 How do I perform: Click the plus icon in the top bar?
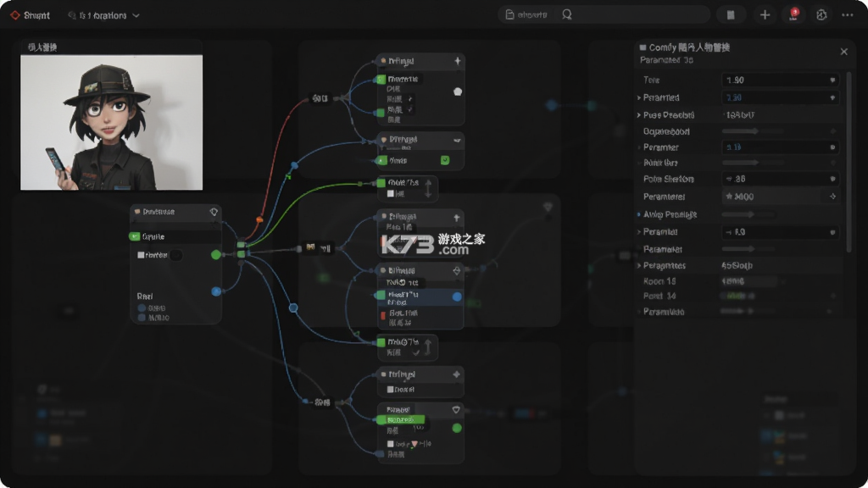point(765,15)
